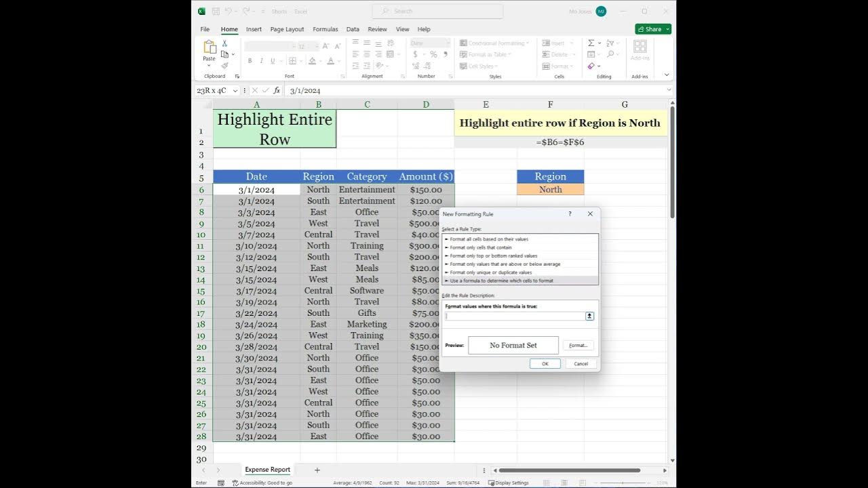Switch to the Review tab
Screen dimensions: 868x488
(x=377, y=29)
